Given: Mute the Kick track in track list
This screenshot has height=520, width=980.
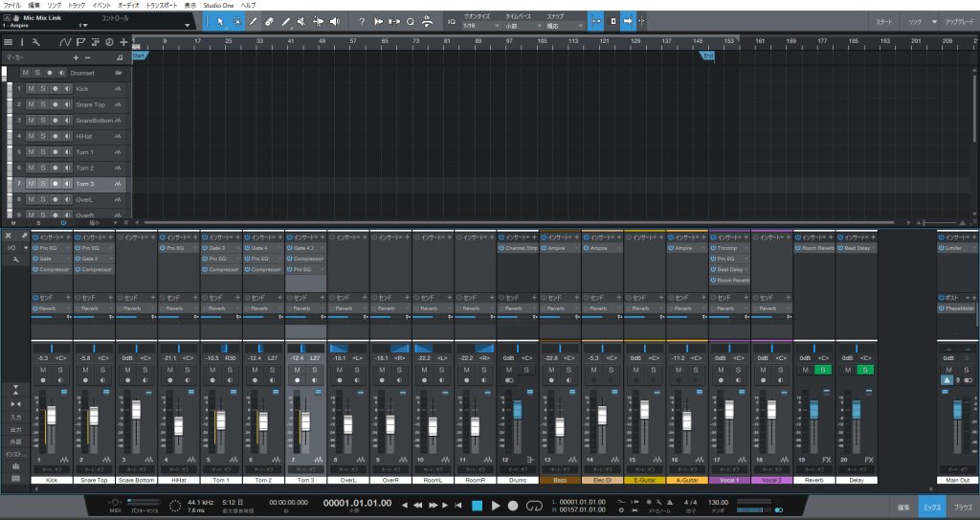Looking at the screenshot, I should click(x=31, y=89).
